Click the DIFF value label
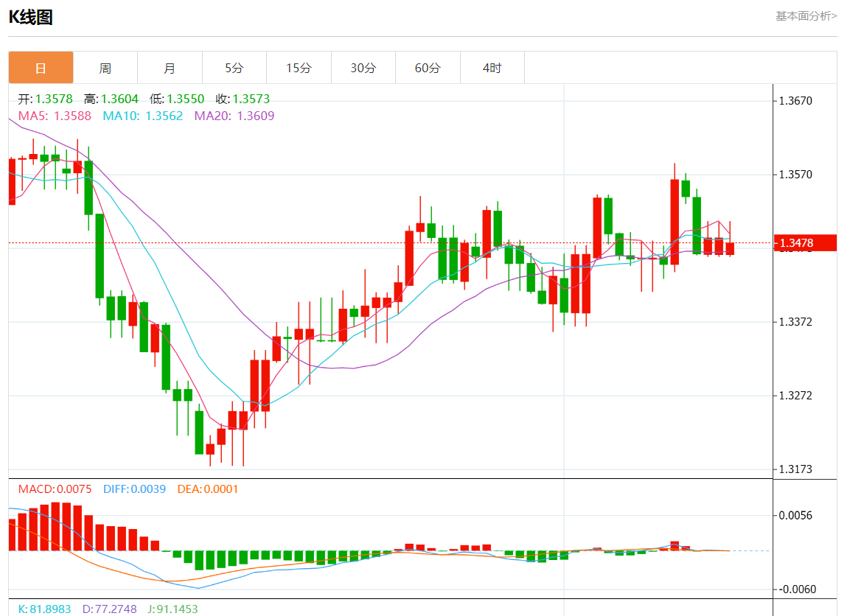Image resolution: width=850 pixels, height=616 pixels. coord(134,489)
